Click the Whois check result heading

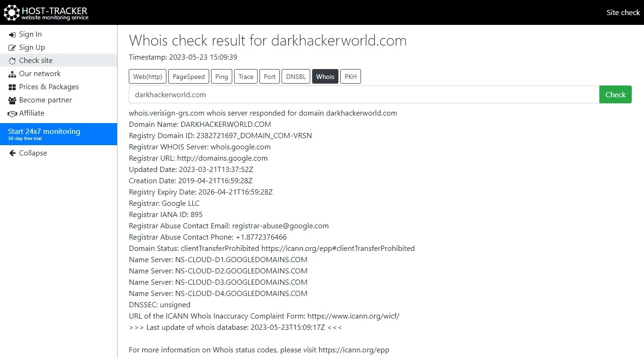[x=268, y=40]
